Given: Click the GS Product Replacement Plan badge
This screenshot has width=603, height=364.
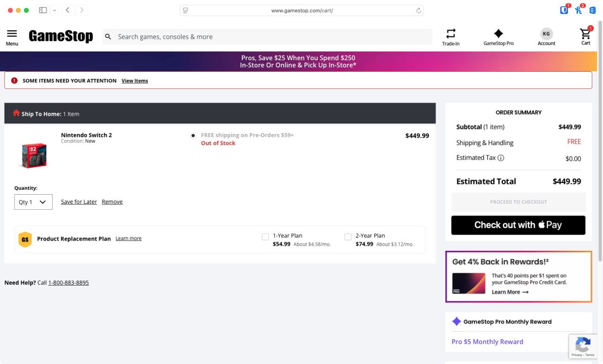Looking at the screenshot, I should [x=25, y=239].
